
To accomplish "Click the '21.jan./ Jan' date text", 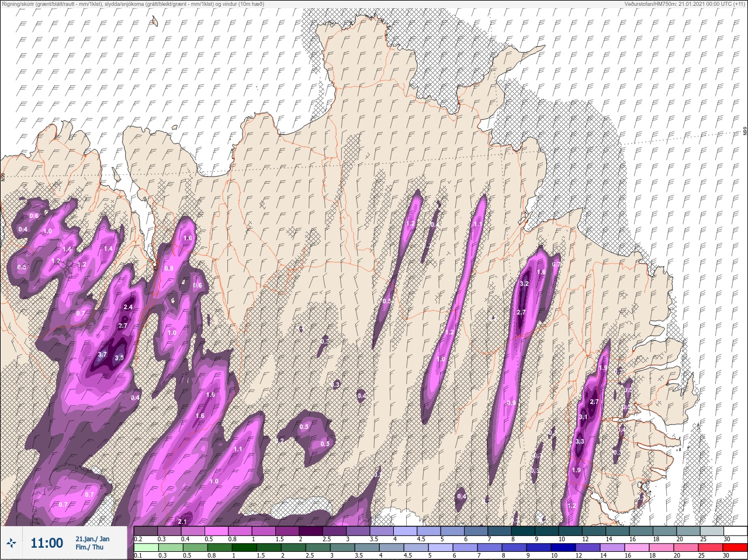I will (92, 539).
